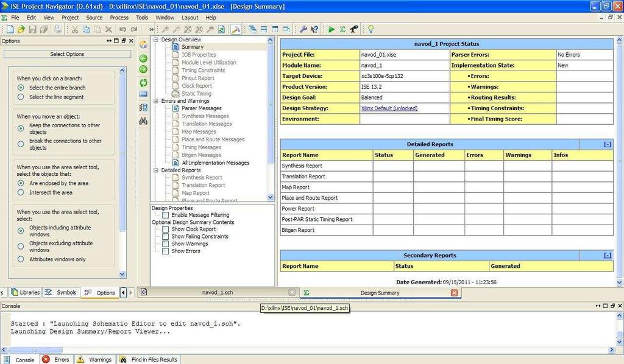The image size is (624, 364).
Task: Choose 'Intersect the area' radio option
Action: click(x=21, y=192)
